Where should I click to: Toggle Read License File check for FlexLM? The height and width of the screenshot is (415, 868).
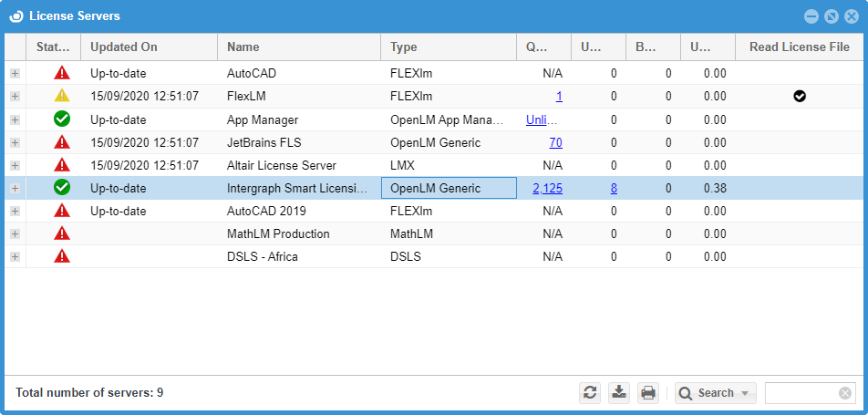[x=800, y=96]
